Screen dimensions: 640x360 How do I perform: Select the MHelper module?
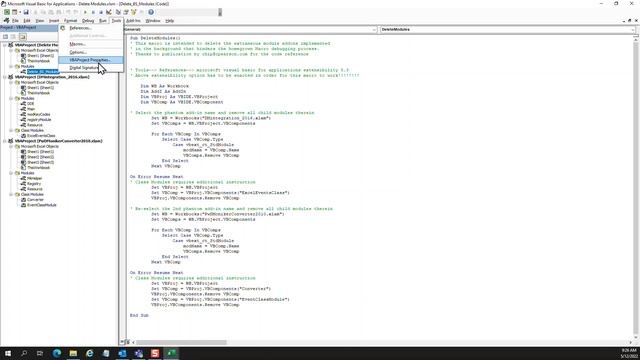coord(34,178)
